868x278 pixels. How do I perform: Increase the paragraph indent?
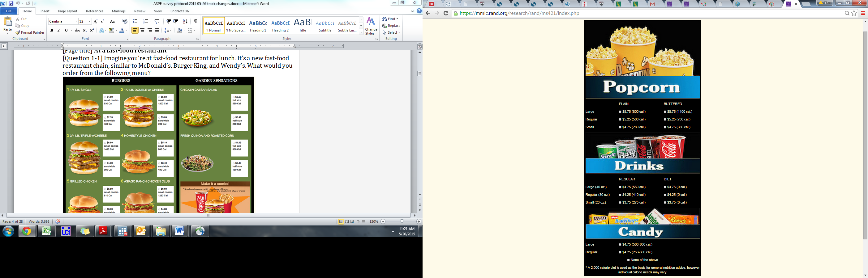tap(176, 21)
